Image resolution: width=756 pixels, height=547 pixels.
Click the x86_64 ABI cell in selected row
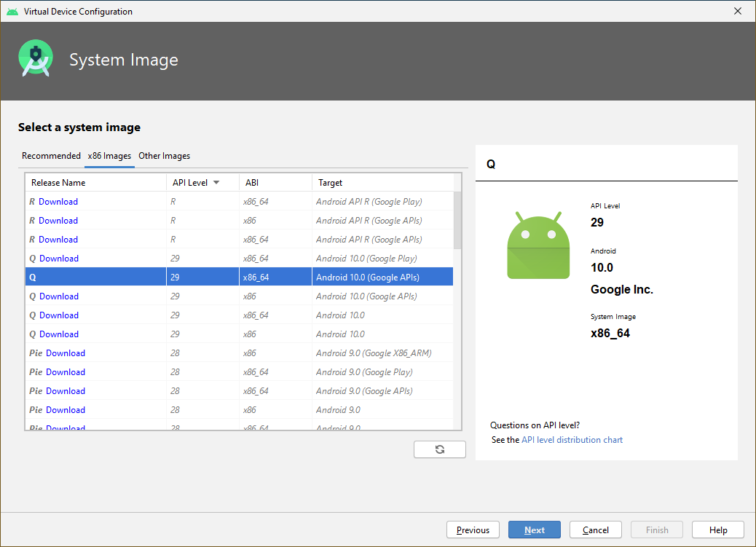point(275,277)
